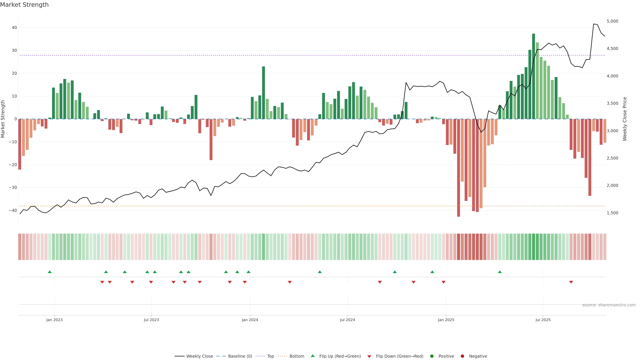Click the red Negative legend dot

462,356
